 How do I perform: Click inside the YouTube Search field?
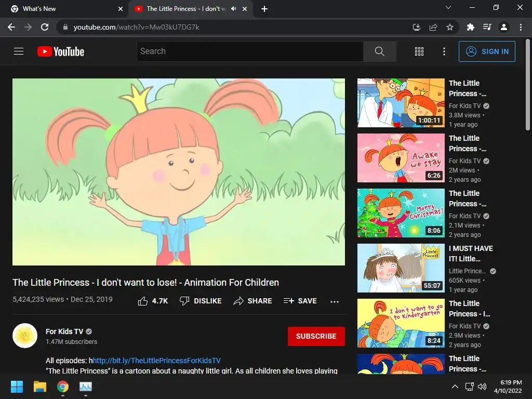(250, 51)
